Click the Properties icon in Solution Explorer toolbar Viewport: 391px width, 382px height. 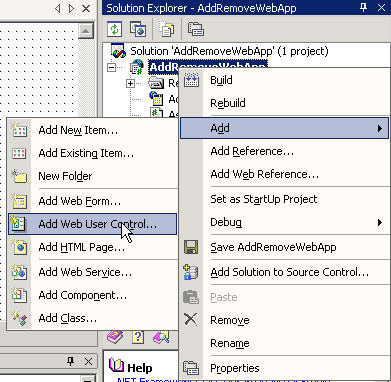click(x=196, y=29)
